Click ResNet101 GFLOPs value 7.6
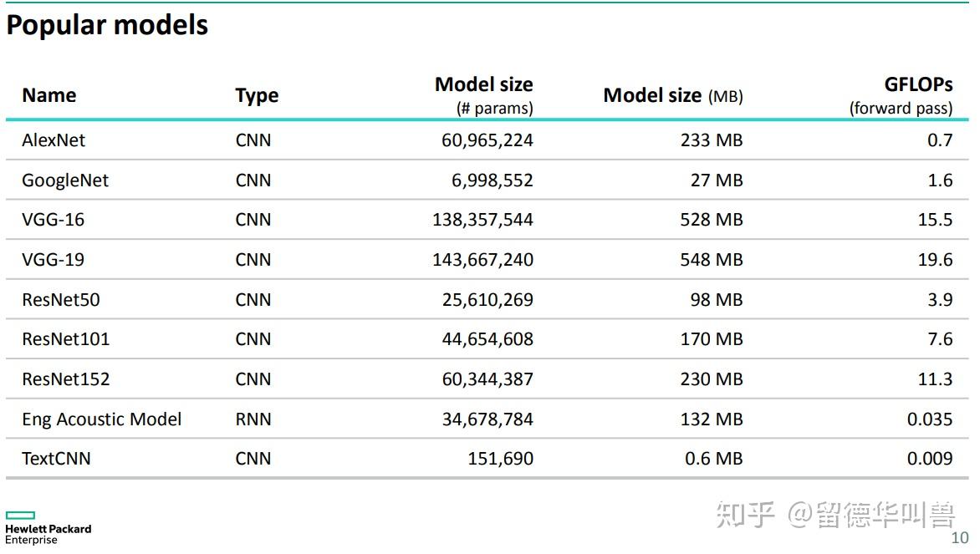The height and width of the screenshot is (554, 980). click(940, 339)
